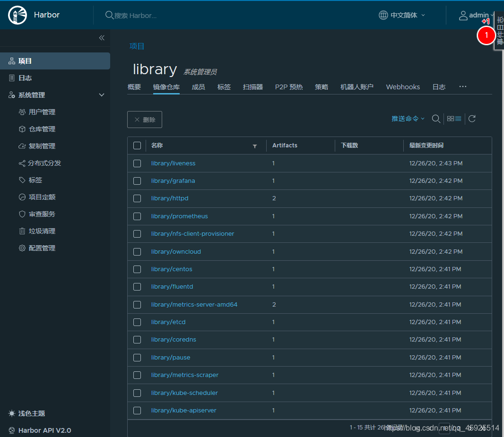
Task: Click the Harbor lighthouse logo
Action: pyautogui.click(x=17, y=15)
